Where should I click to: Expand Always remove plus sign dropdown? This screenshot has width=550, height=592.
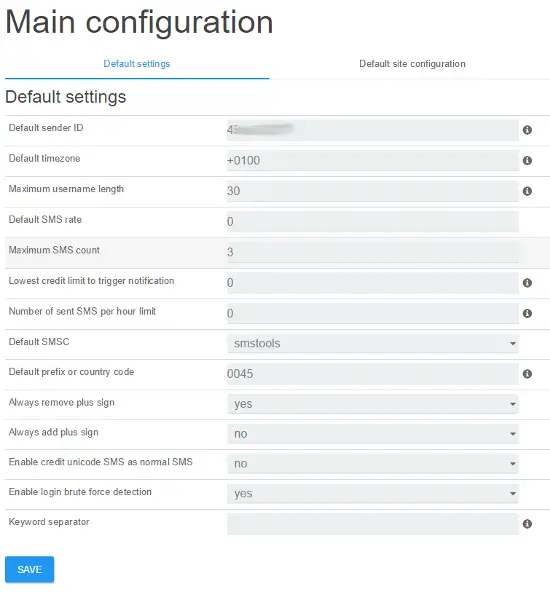pyautogui.click(x=373, y=404)
